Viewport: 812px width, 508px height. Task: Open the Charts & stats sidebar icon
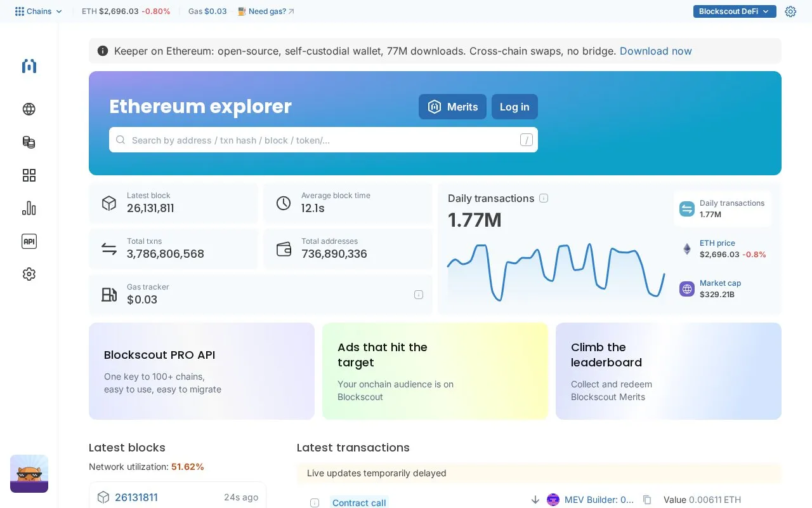tap(29, 208)
